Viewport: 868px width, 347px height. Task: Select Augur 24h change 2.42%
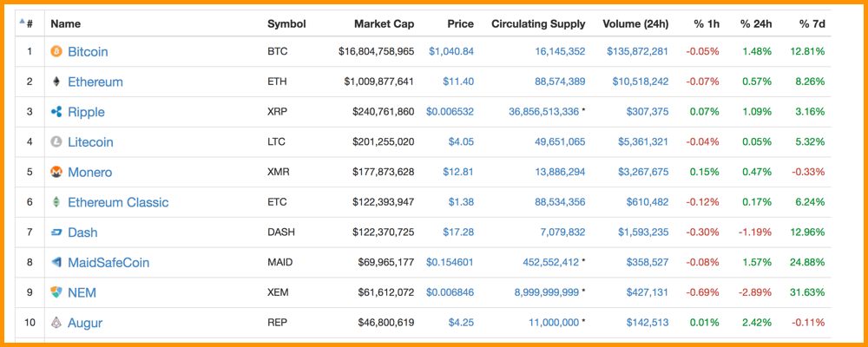click(x=757, y=323)
